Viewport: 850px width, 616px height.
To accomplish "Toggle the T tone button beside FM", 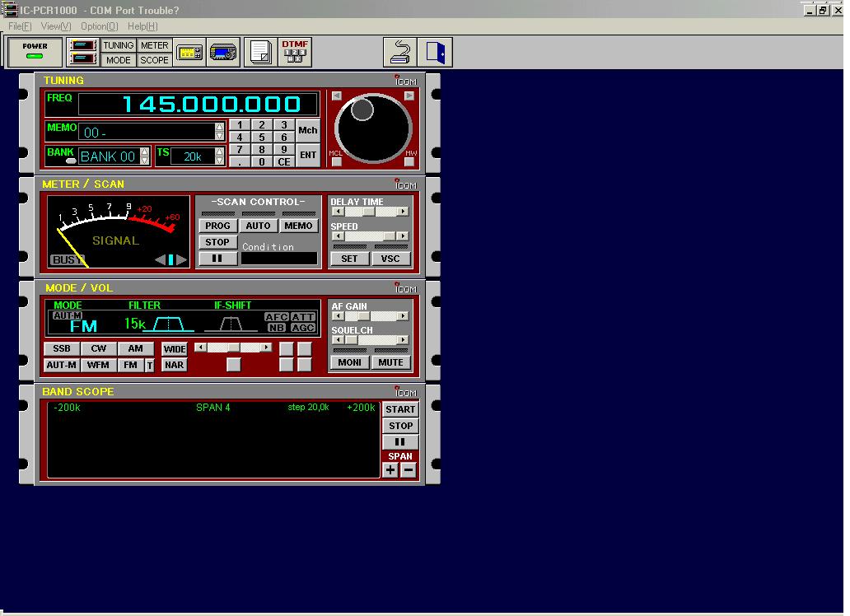I will [x=150, y=366].
